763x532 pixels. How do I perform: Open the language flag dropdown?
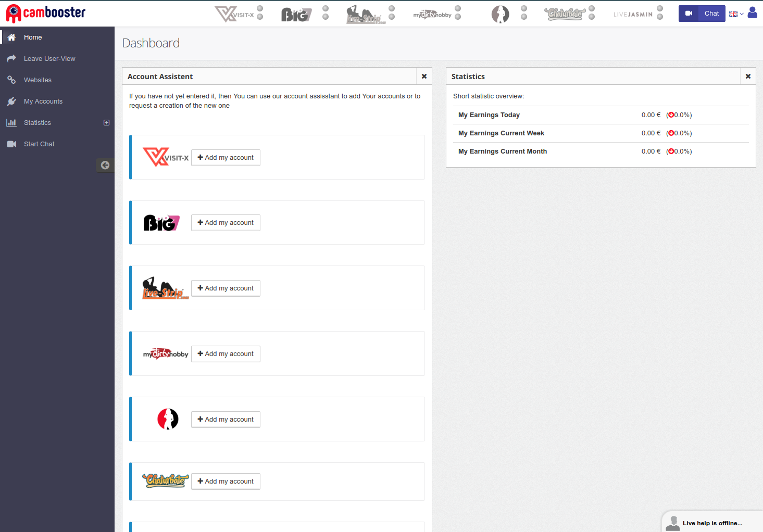(736, 14)
